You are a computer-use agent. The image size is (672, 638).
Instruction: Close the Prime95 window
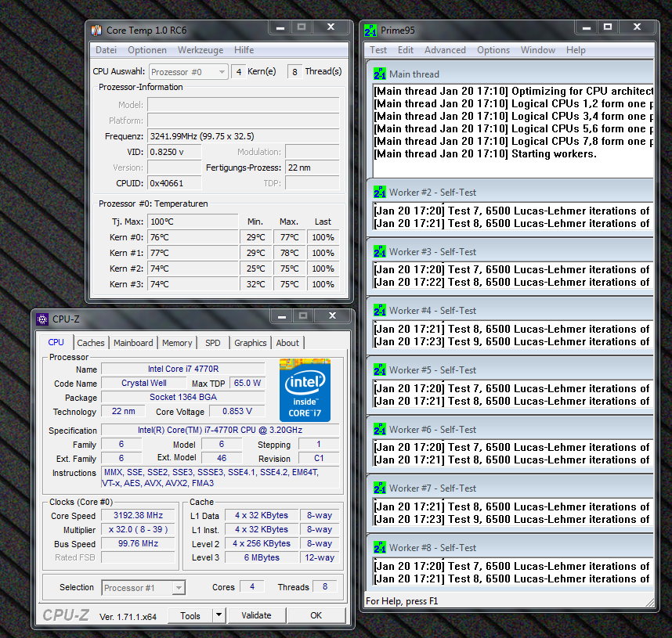pos(637,27)
